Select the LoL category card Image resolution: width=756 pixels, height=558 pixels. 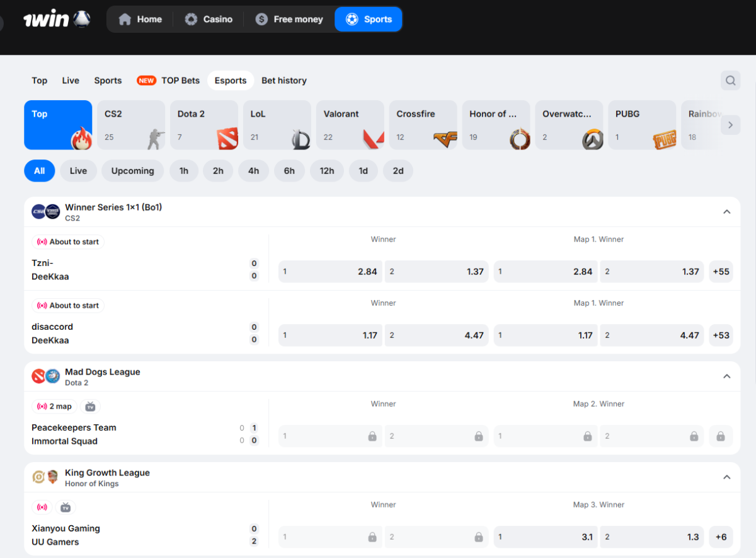pyautogui.click(x=277, y=125)
